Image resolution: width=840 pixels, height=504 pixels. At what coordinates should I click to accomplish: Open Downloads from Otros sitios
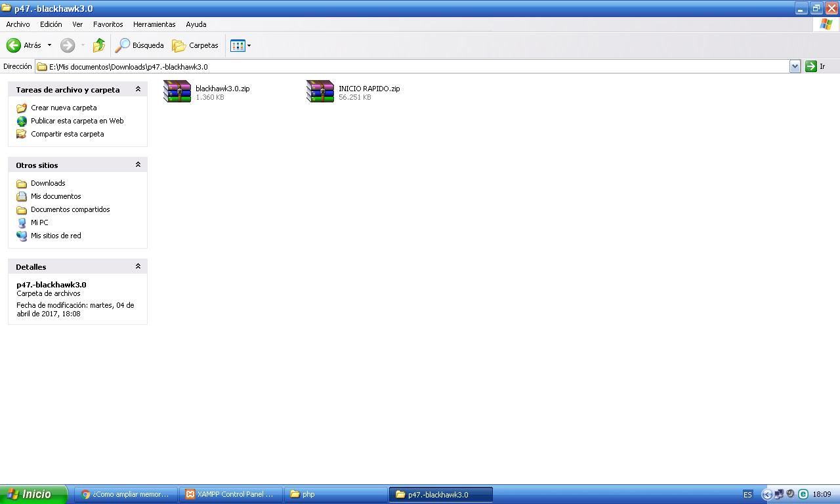coord(48,183)
